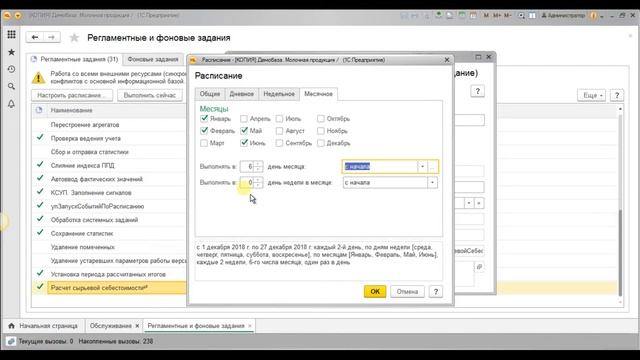The image size is (640, 360).
Task: Open the Search magnifier in left sidebar
Action: point(11,87)
